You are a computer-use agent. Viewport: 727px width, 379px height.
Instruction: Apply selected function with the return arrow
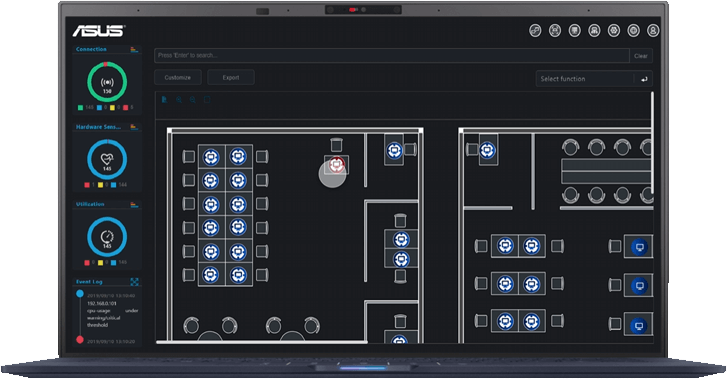pyautogui.click(x=644, y=79)
